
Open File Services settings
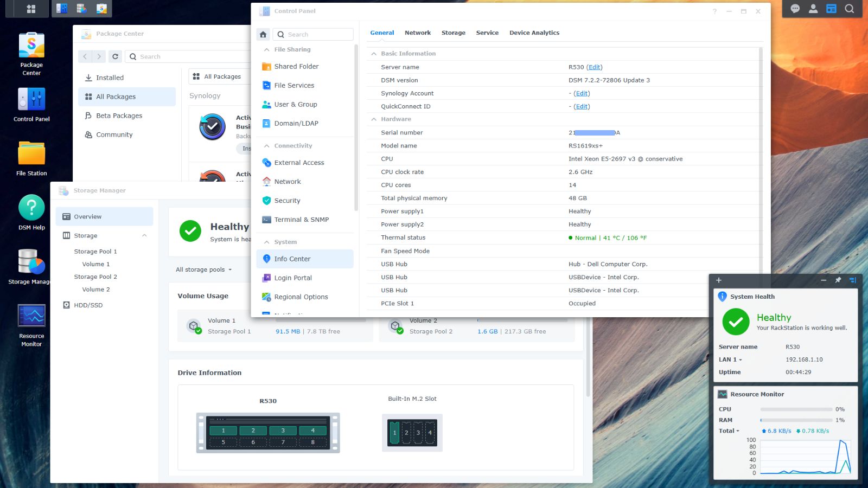[x=304, y=85]
